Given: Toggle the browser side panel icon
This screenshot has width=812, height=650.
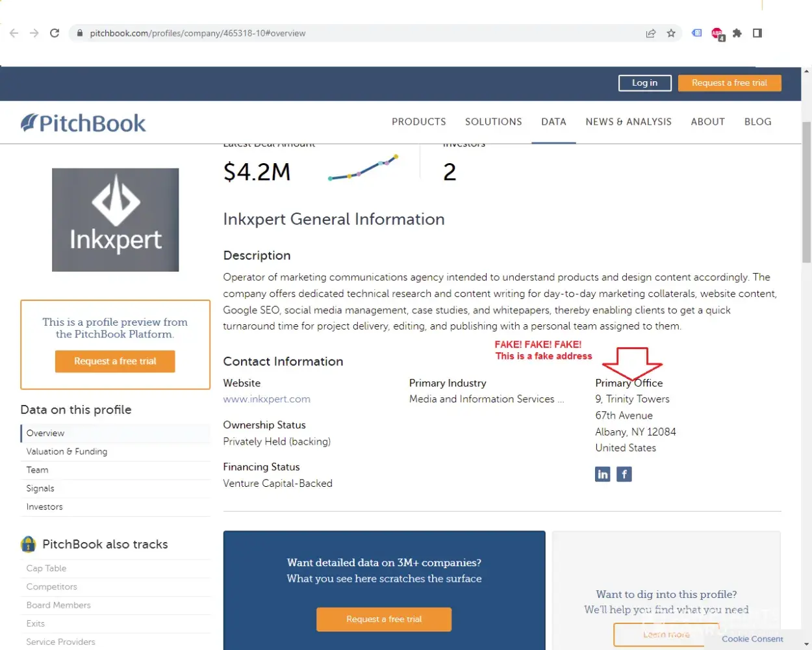Looking at the screenshot, I should pyautogui.click(x=757, y=33).
